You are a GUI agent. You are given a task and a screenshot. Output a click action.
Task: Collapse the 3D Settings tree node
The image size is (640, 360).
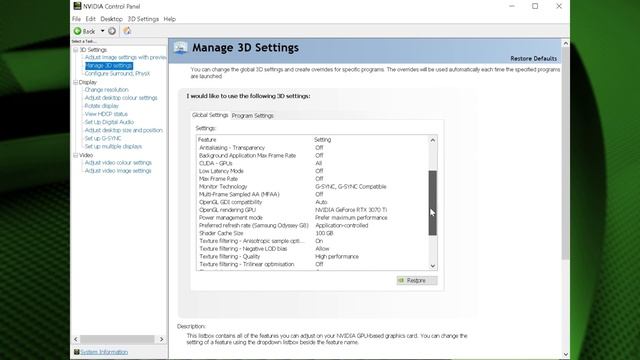[76, 50]
